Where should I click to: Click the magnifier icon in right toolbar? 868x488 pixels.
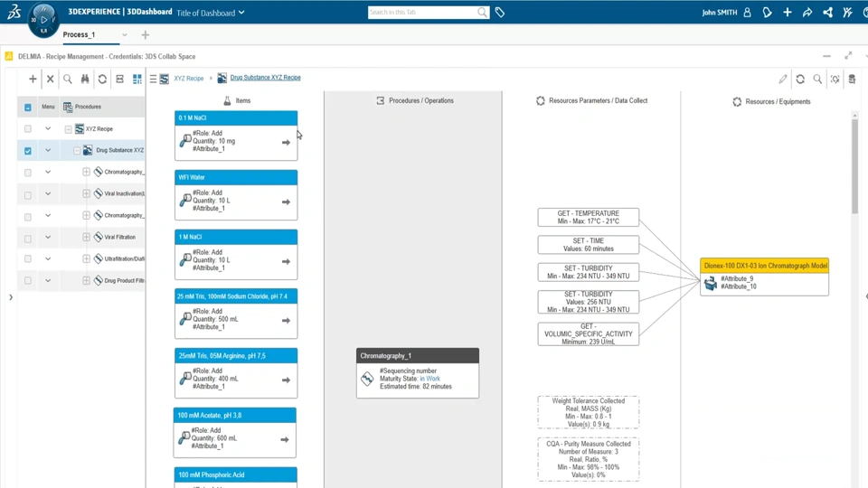tap(817, 80)
